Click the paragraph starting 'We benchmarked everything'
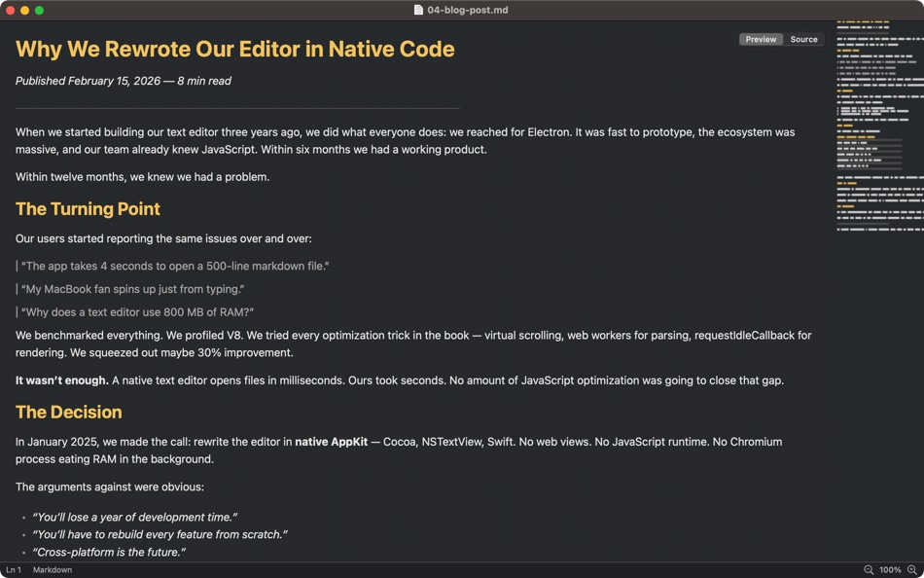 pyautogui.click(x=413, y=343)
